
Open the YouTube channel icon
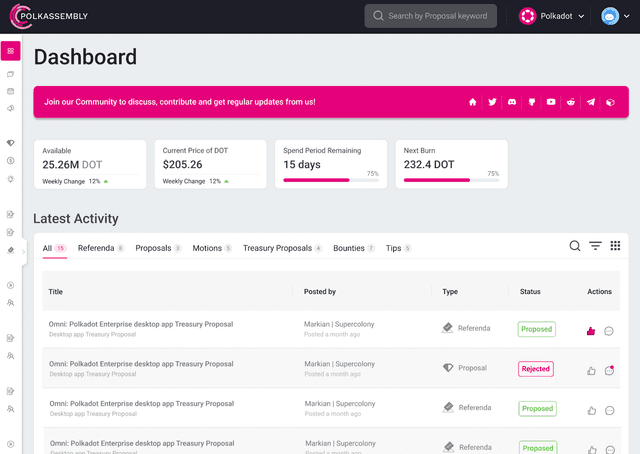tap(551, 102)
